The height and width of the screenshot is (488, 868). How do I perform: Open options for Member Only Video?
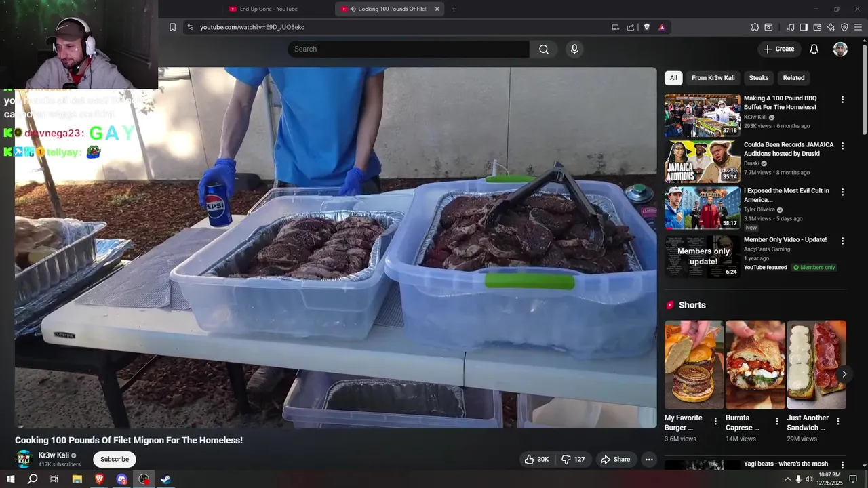click(x=842, y=241)
